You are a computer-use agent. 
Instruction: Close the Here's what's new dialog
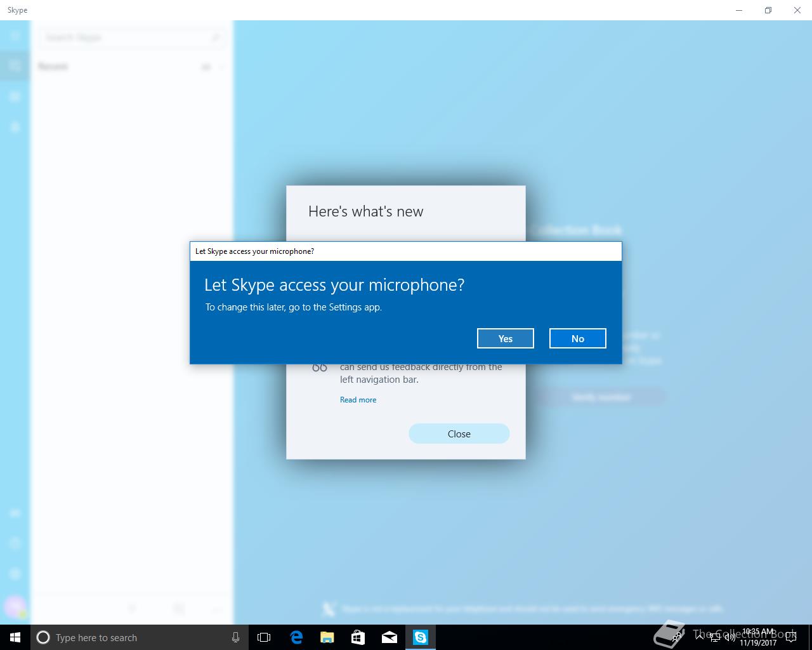tap(459, 434)
